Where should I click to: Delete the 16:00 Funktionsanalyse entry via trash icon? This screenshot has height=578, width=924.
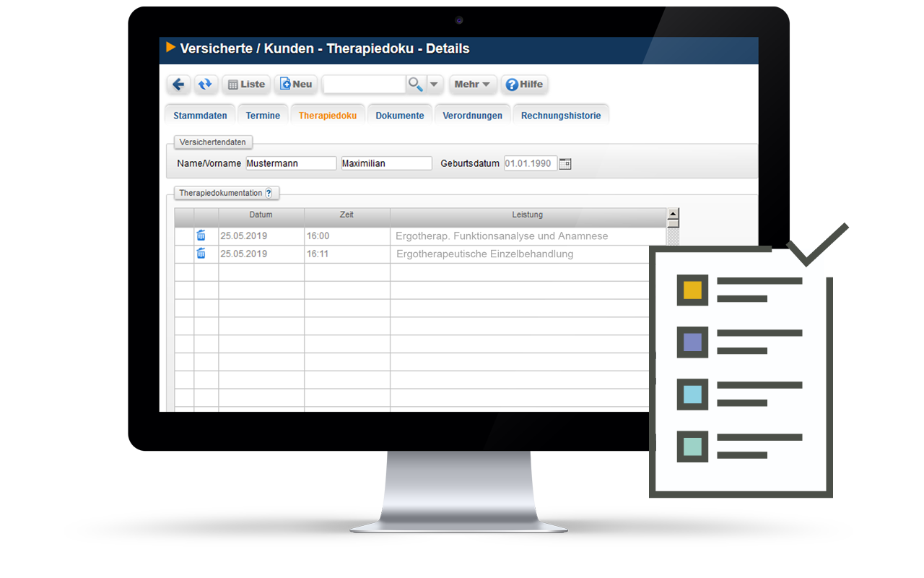201,236
